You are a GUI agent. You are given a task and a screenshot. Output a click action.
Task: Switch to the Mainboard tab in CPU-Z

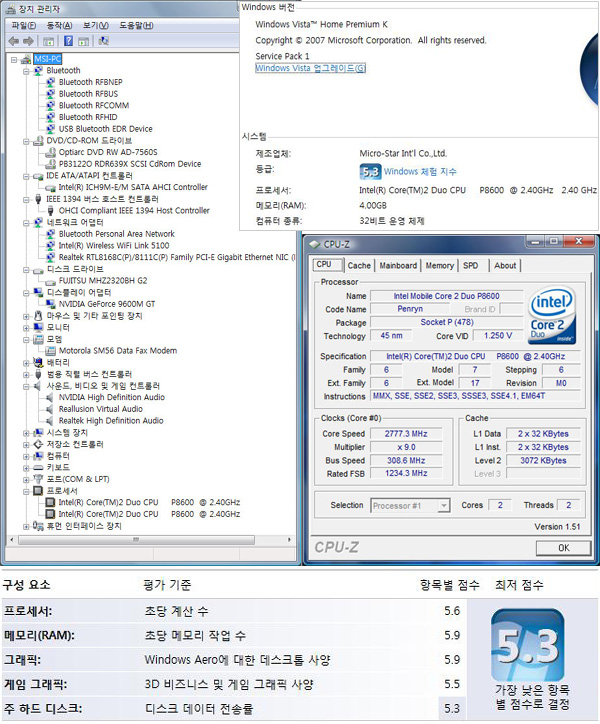398,265
